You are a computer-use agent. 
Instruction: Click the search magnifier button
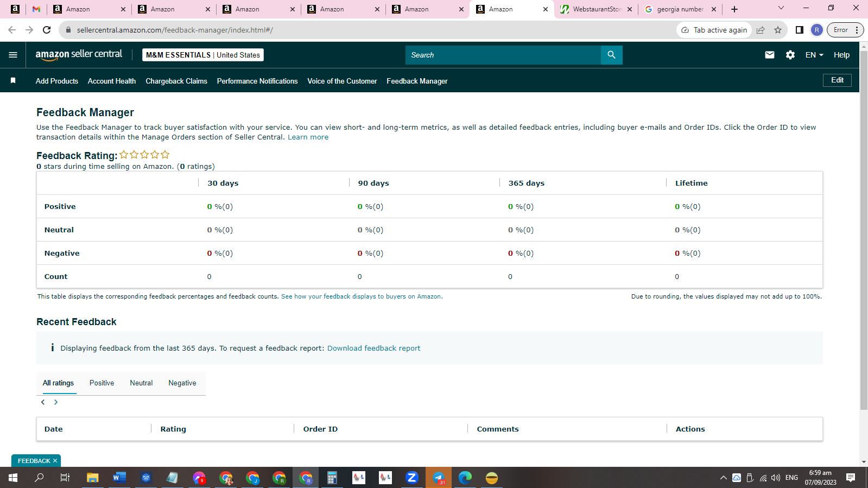click(x=612, y=55)
